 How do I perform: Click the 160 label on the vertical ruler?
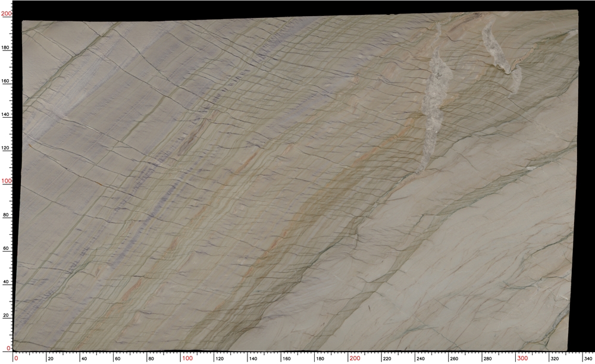pos(6,81)
